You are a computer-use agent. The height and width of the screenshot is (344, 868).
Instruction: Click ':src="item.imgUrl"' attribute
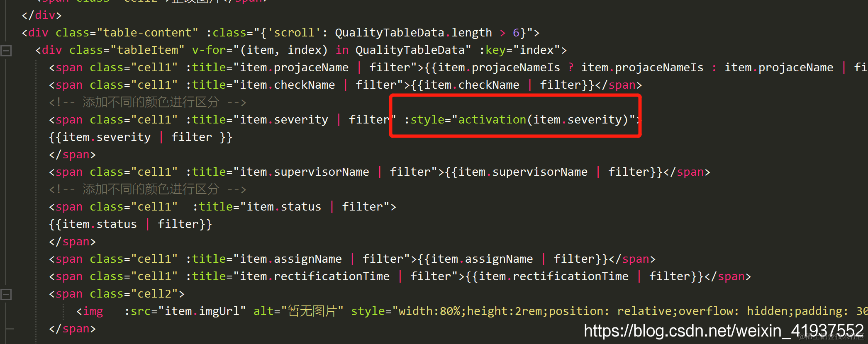pos(185,311)
